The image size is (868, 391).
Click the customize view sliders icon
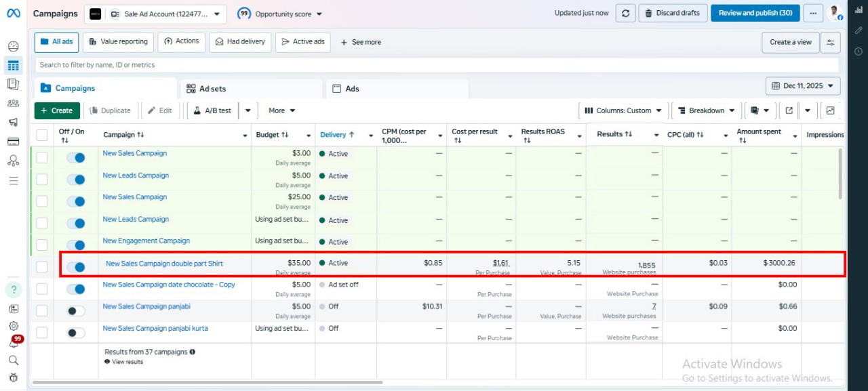pos(830,42)
